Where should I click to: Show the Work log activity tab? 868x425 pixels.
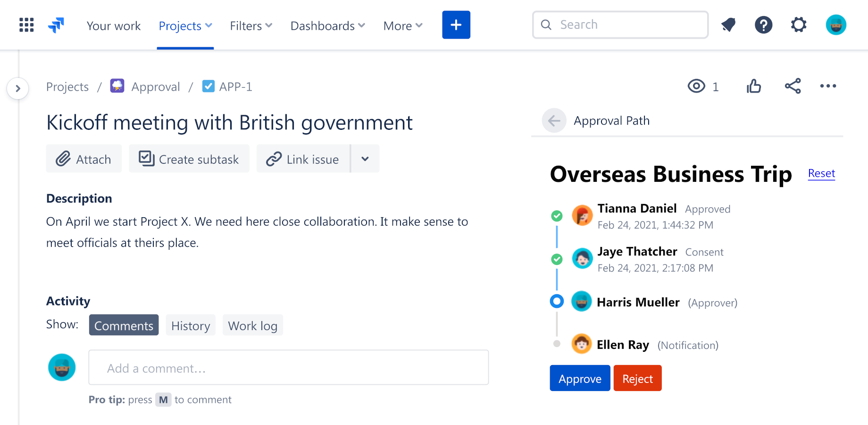click(x=253, y=325)
